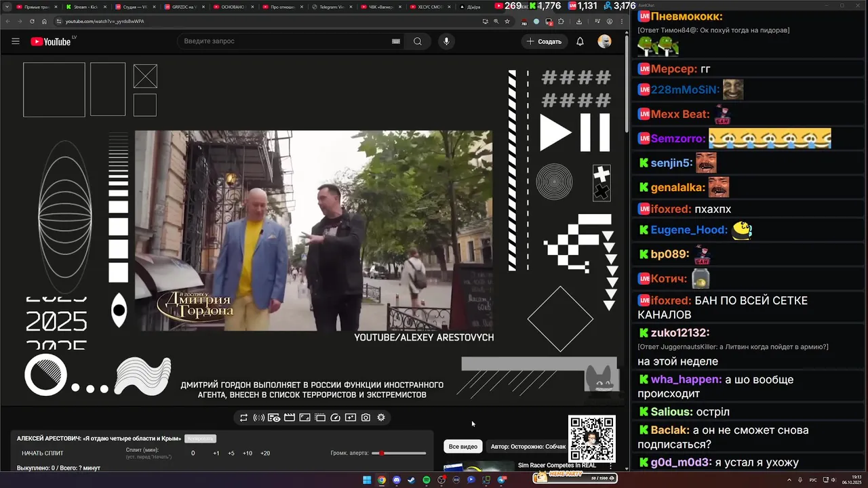Go back in the browser
Image resolution: width=868 pixels, height=488 pixels.
coord(7,21)
